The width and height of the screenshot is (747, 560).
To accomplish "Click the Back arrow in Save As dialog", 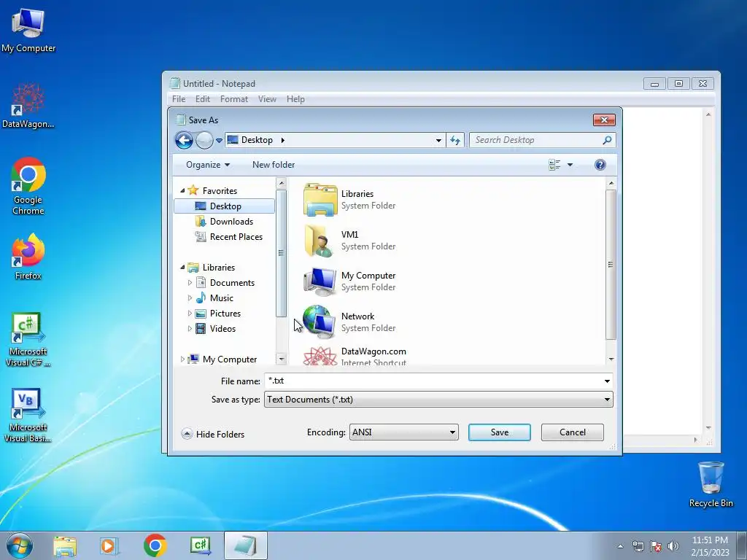I will point(184,140).
